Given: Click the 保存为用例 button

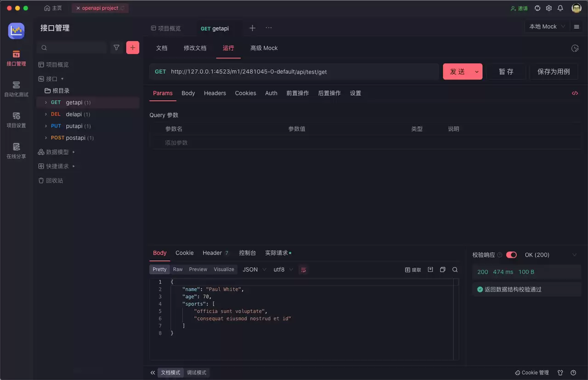Looking at the screenshot, I should (554, 72).
